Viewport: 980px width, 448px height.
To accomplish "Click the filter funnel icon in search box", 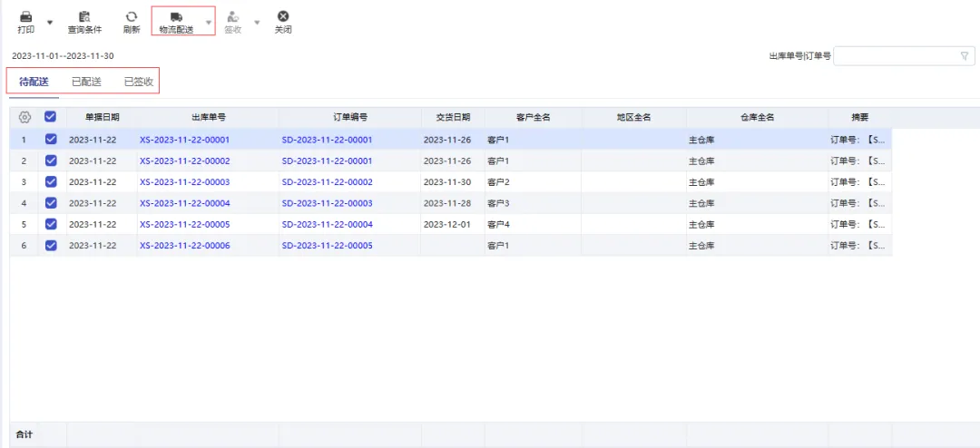I will (x=965, y=56).
